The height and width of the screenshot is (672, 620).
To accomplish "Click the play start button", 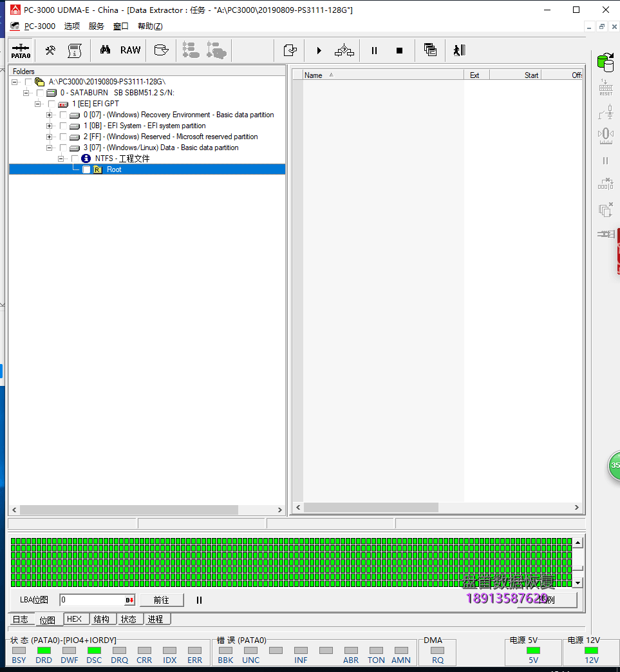I will (x=319, y=50).
